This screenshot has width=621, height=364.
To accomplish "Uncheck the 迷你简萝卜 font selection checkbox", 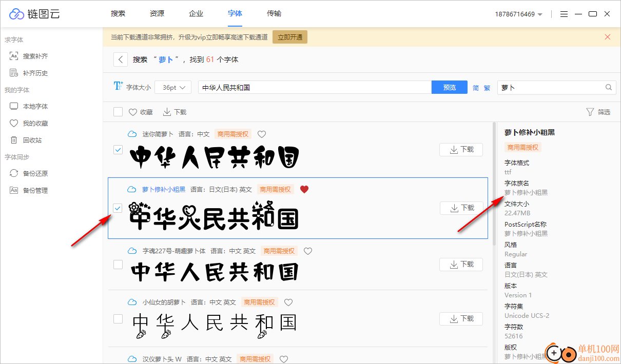I will tap(118, 149).
